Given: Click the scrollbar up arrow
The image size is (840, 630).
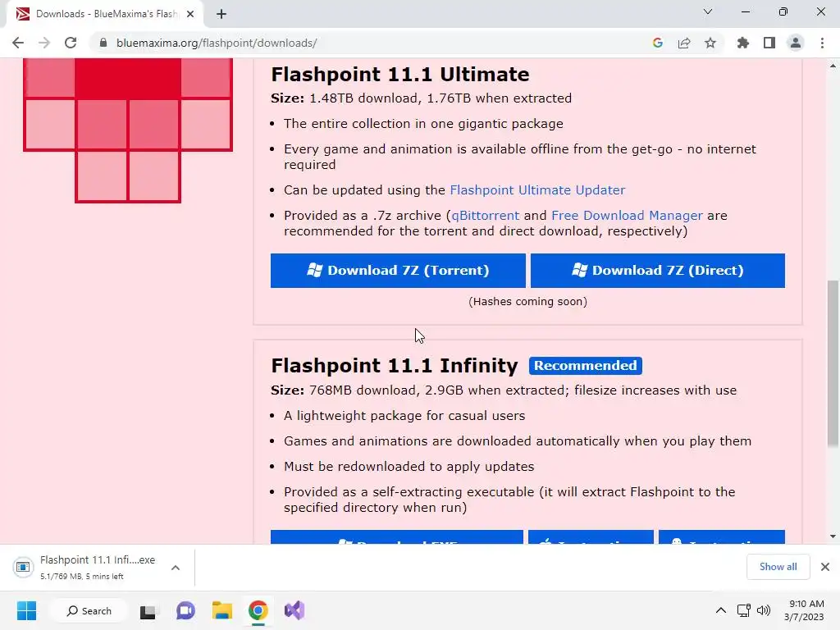Looking at the screenshot, I should [833, 66].
